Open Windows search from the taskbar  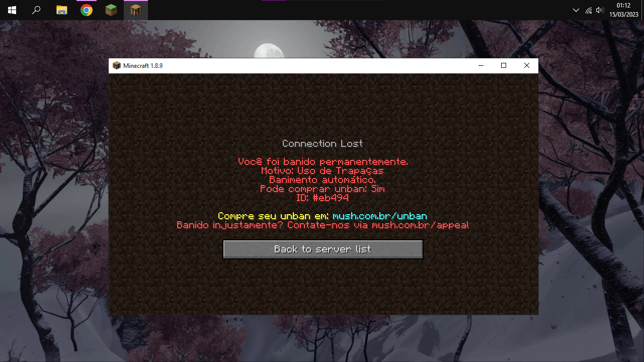36,10
